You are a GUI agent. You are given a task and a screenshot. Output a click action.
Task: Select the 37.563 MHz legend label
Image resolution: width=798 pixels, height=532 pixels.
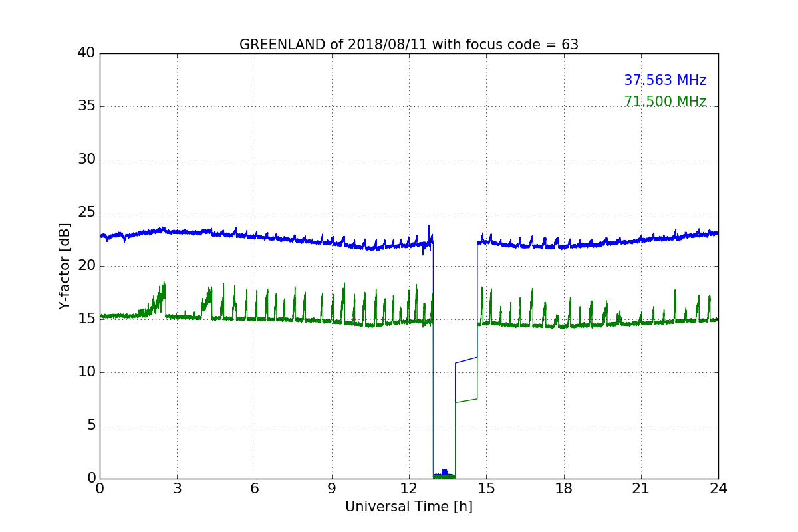coord(665,80)
